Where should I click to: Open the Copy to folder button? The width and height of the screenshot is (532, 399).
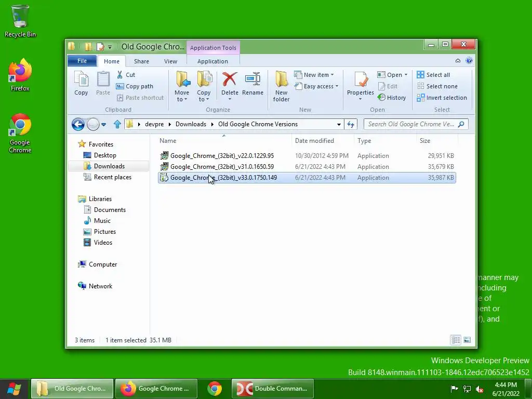coord(204,86)
